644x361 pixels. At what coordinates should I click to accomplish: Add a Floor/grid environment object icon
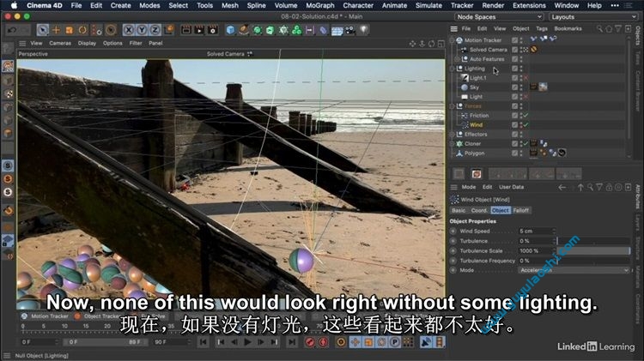click(x=337, y=30)
